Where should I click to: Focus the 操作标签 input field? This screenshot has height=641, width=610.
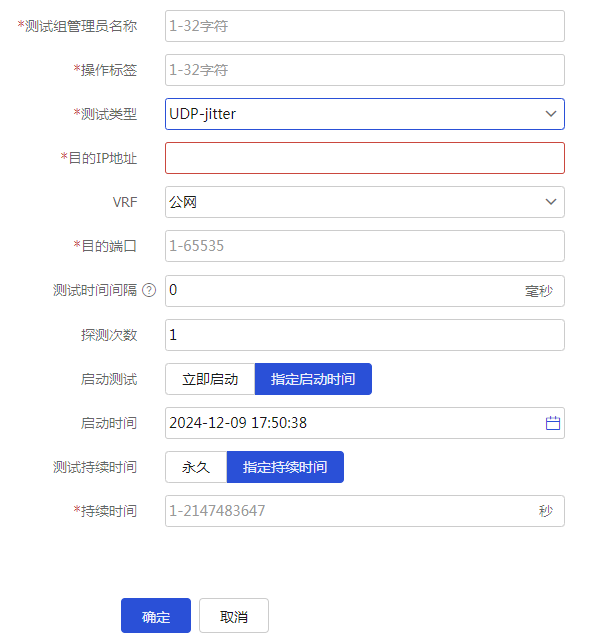coord(365,70)
